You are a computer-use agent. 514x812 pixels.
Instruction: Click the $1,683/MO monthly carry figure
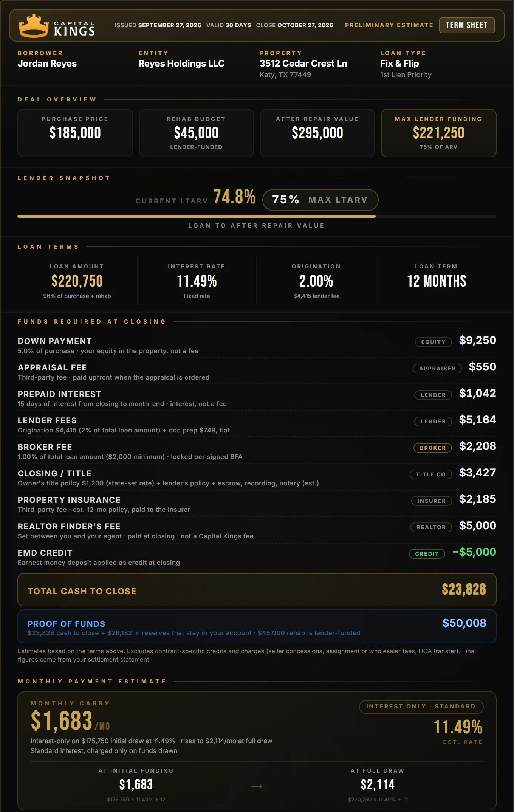pyautogui.click(x=70, y=721)
